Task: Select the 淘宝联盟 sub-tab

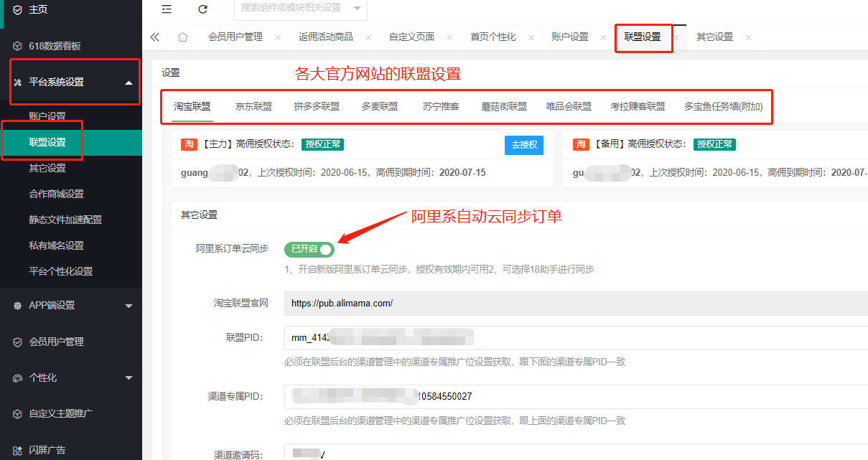Action: (x=192, y=107)
